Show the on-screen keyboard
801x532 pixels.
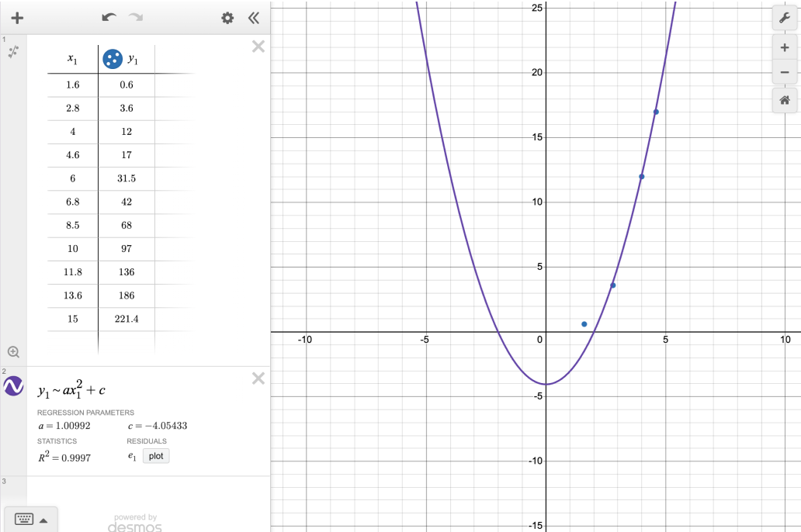[x=23, y=520]
